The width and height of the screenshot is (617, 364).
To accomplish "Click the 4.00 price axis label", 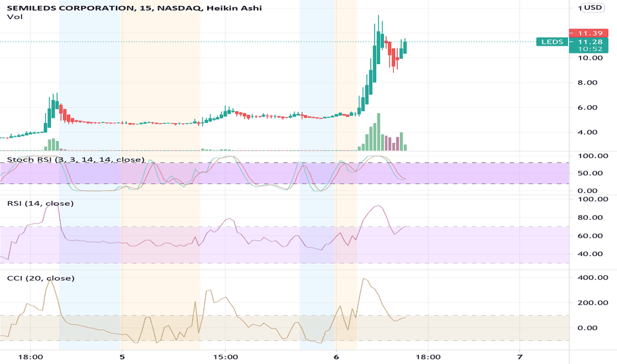I will pyautogui.click(x=587, y=132).
